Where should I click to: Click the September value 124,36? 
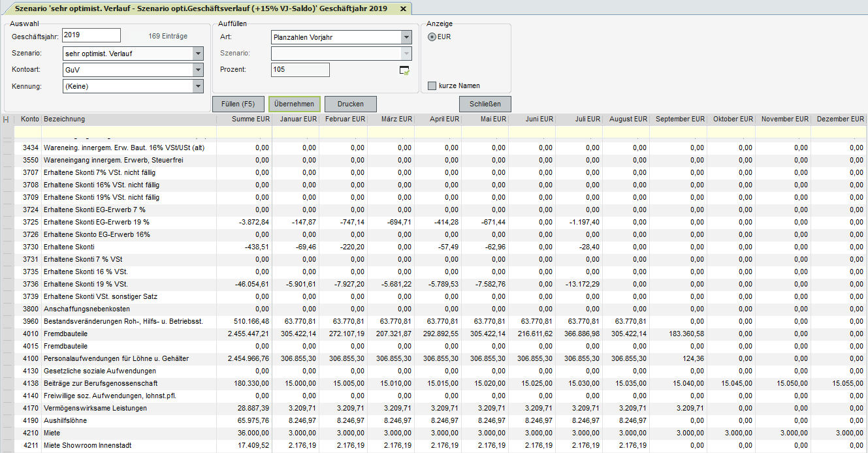coord(694,358)
